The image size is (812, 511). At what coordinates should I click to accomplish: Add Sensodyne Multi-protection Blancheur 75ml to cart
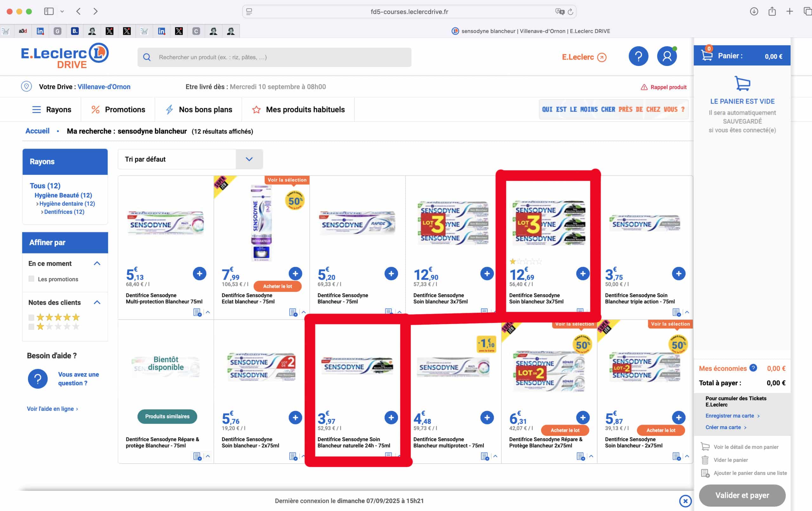point(200,273)
